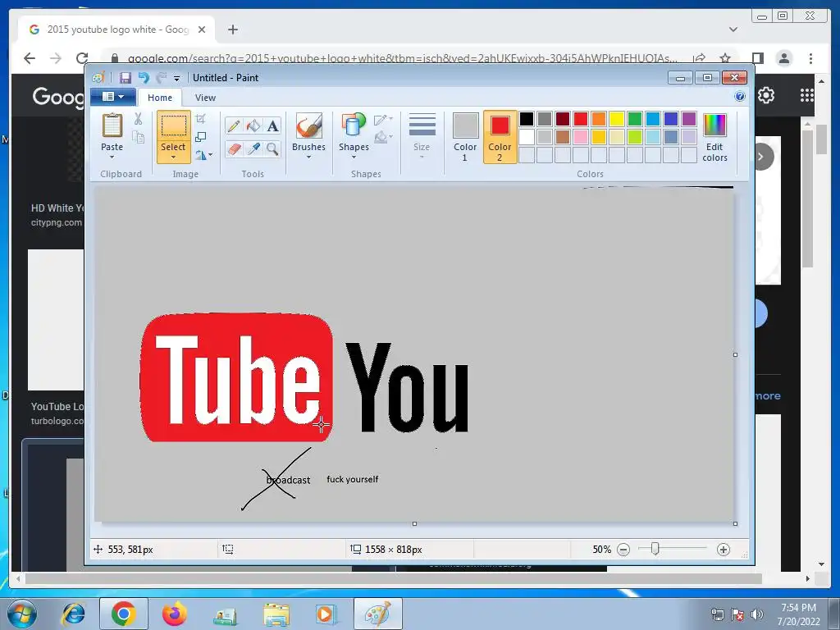Click the Redo arrow in quick access toolbar

[x=162, y=78]
